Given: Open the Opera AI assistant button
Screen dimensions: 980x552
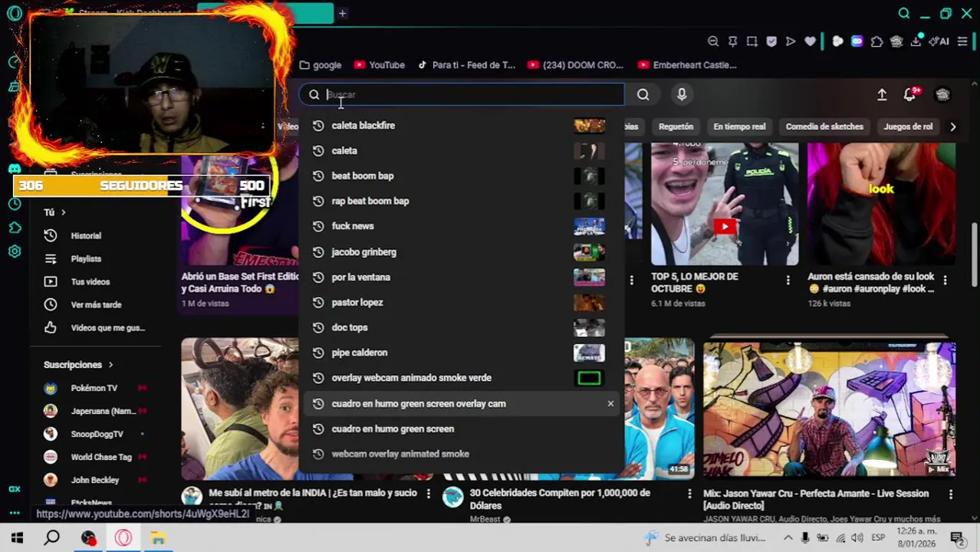Looking at the screenshot, I should [939, 41].
